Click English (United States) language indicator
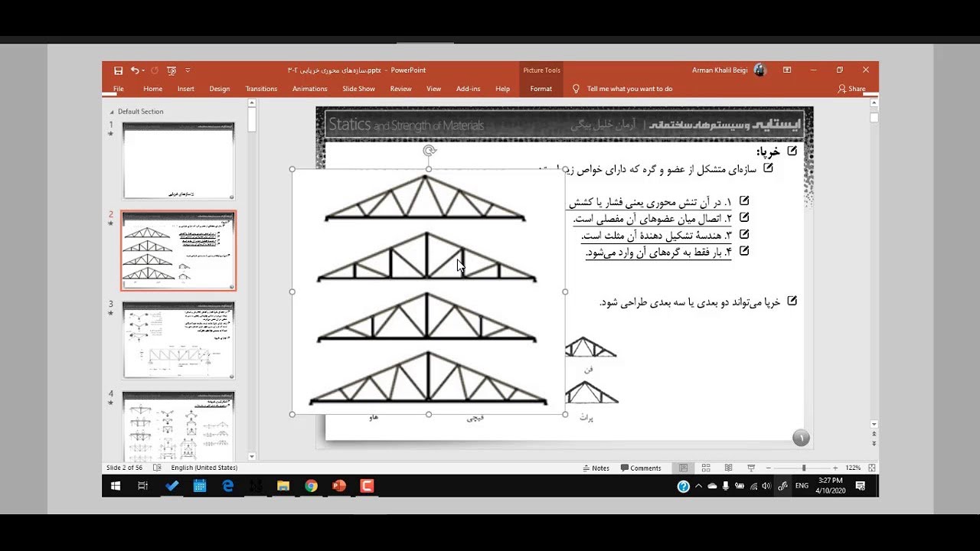This screenshot has width=980, height=551. pos(204,468)
